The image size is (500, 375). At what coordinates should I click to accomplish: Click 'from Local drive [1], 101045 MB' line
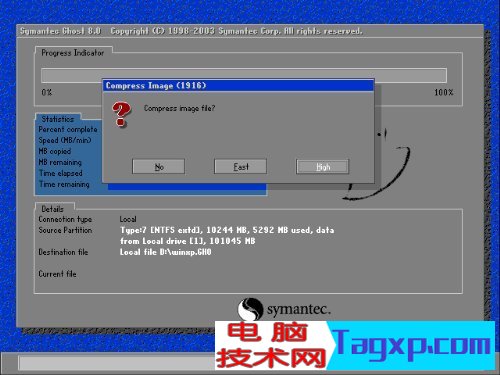188,241
